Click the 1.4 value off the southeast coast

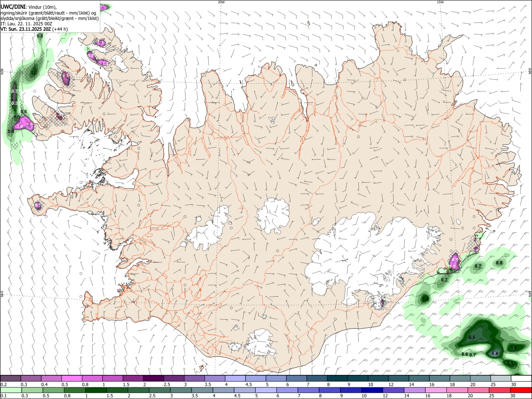coord(425,299)
